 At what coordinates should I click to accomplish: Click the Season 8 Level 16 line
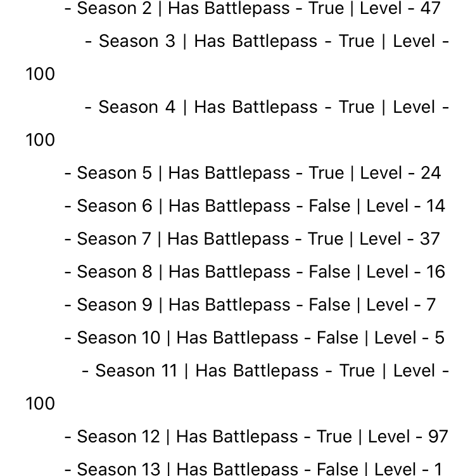click(x=255, y=272)
